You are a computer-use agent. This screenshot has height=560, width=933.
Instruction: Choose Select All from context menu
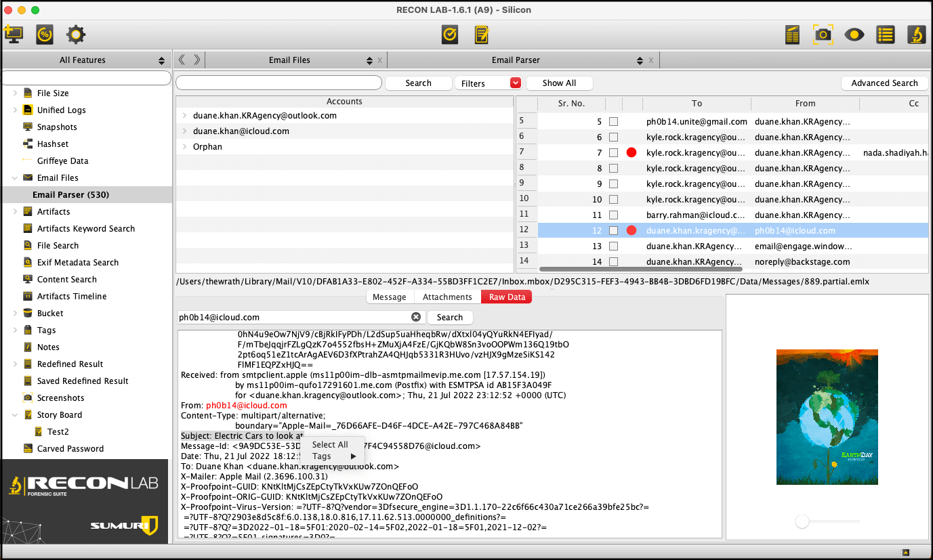330,444
